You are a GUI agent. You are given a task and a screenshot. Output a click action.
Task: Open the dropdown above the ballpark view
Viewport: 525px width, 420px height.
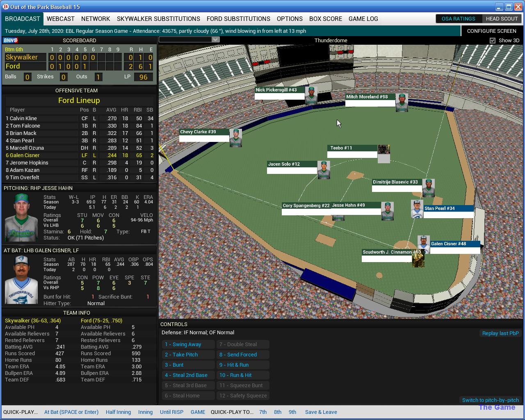tap(189, 39)
